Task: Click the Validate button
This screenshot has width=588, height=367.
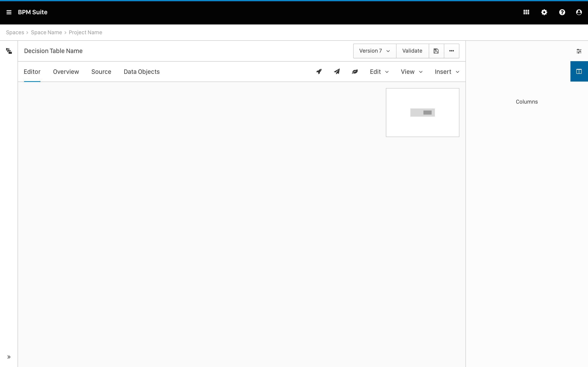Action: click(x=412, y=51)
